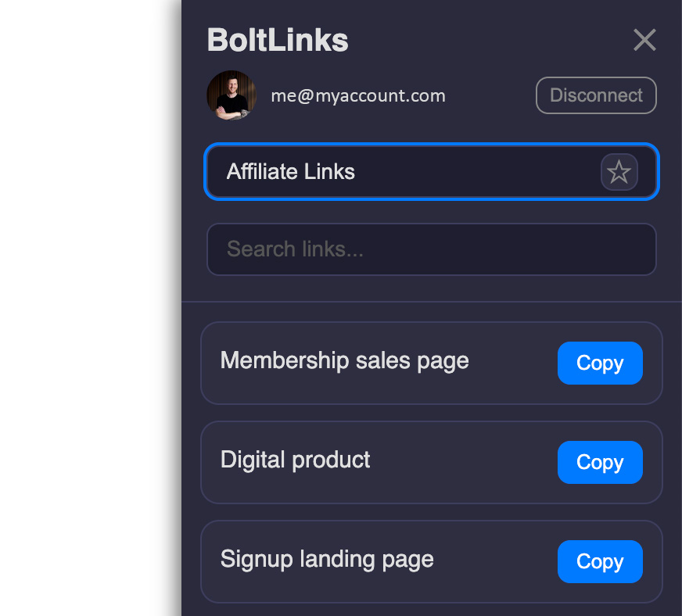Image resolution: width=682 pixels, height=616 pixels.
Task: Copy the Signup landing page link
Action: (x=600, y=561)
